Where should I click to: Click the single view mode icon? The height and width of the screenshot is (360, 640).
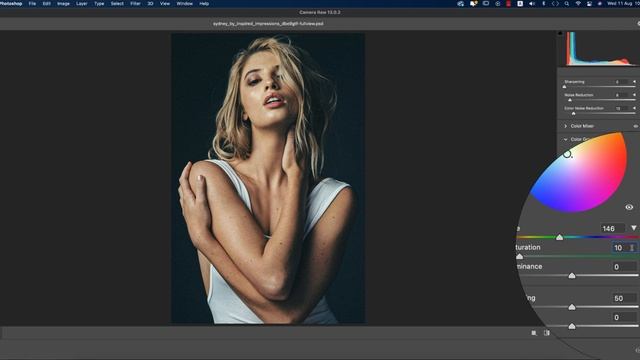pyautogui.click(x=534, y=333)
